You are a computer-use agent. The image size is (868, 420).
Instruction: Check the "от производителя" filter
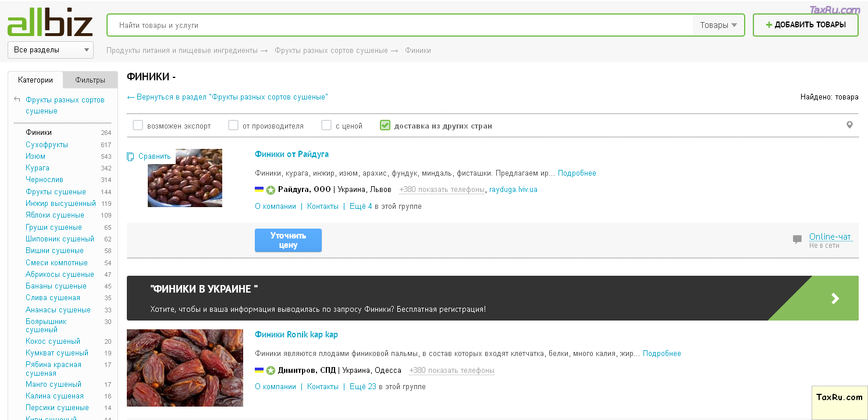coord(233,125)
